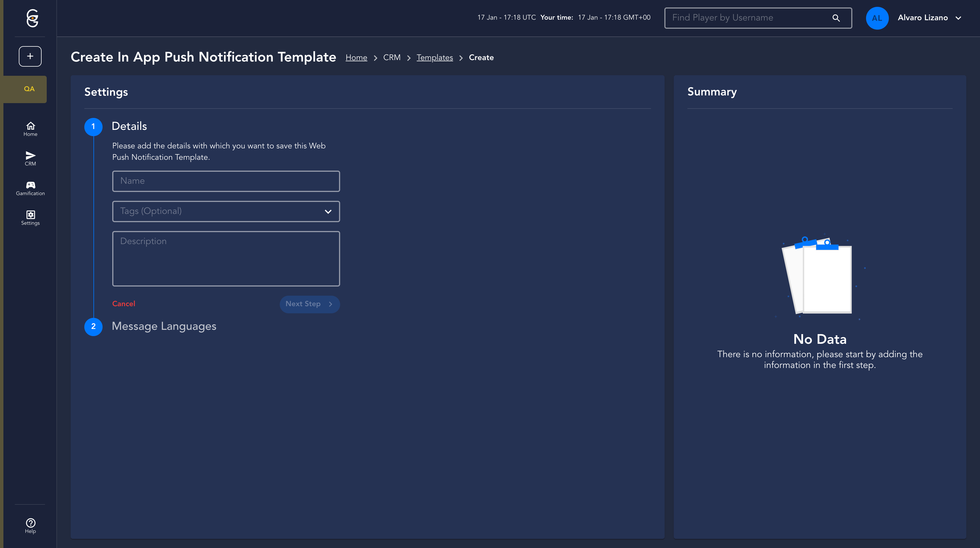Open Gamification controller icon in sidebar

click(30, 188)
